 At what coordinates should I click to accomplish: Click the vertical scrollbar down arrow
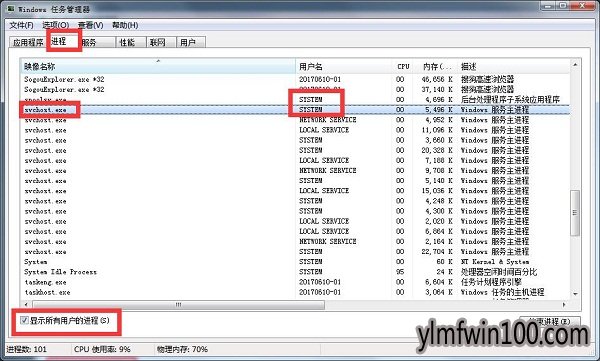click(575, 294)
